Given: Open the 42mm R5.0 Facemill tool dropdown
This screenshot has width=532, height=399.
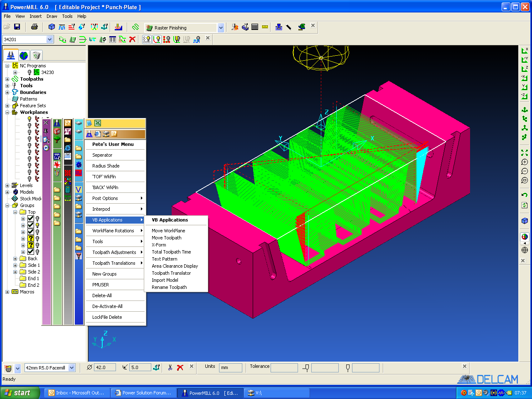Looking at the screenshot, I should click(71, 368).
